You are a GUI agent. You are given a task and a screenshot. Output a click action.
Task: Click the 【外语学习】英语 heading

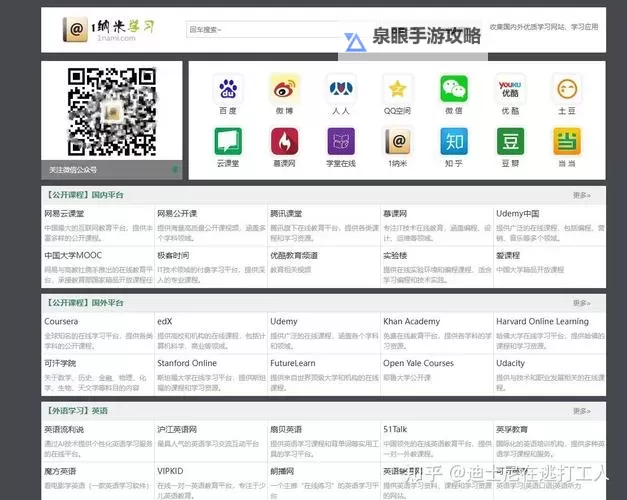[x=76, y=411]
